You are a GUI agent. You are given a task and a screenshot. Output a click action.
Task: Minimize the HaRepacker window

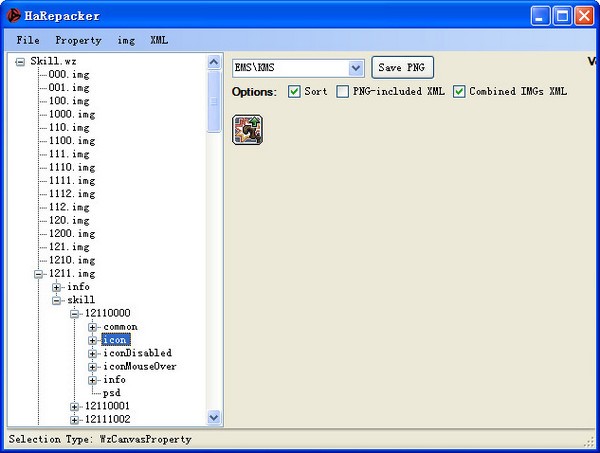(x=540, y=16)
